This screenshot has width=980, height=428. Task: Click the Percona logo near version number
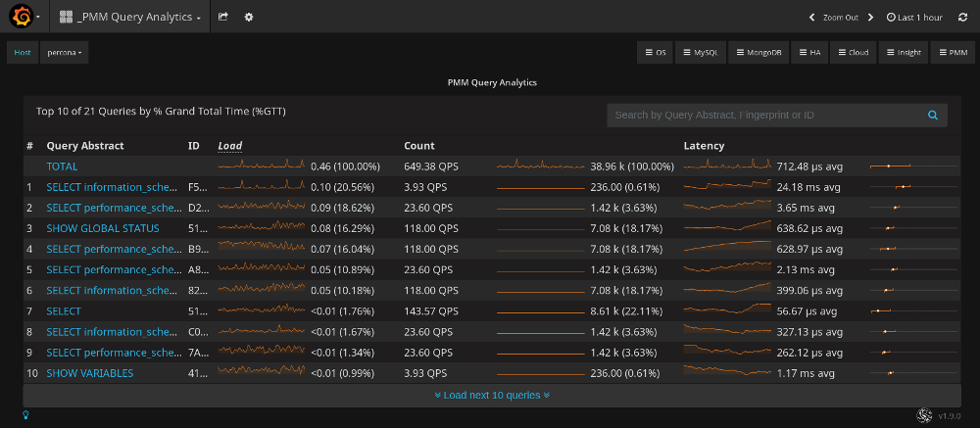click(x=922, y=415)
